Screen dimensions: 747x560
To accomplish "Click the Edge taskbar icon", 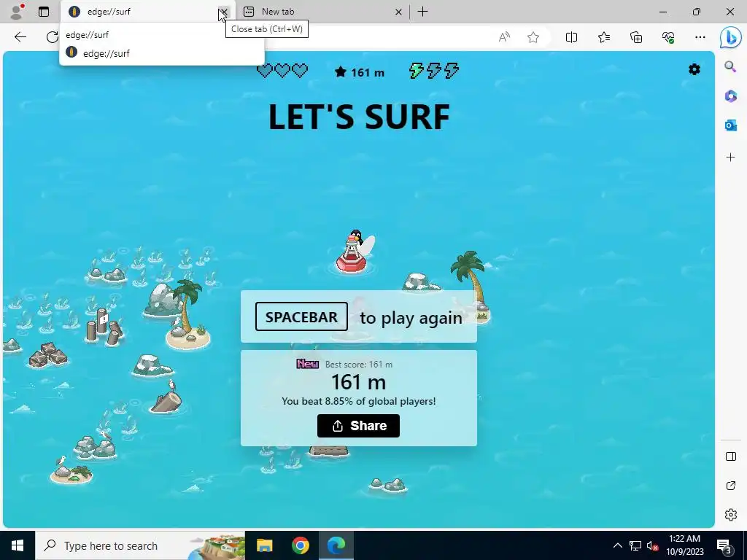I will tap(336, 545).
